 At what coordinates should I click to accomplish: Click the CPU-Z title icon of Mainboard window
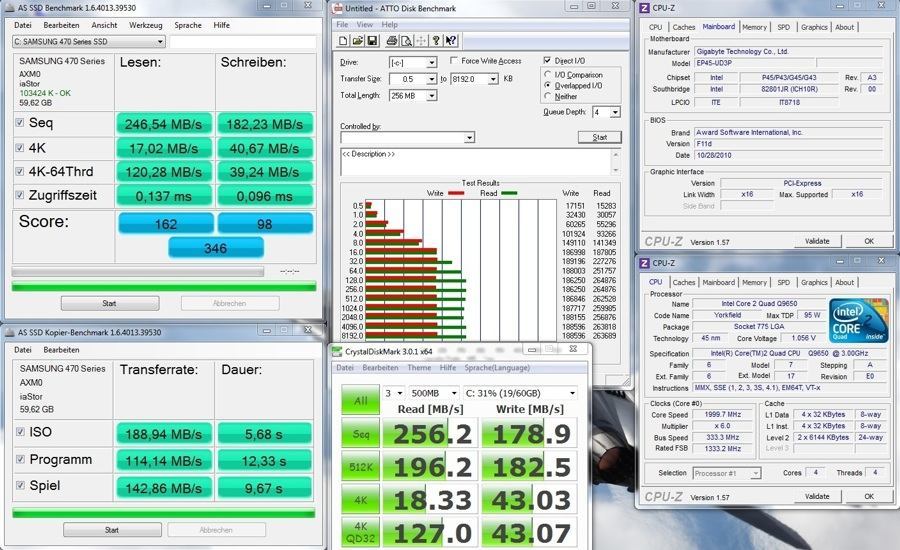tap(645, 8)
